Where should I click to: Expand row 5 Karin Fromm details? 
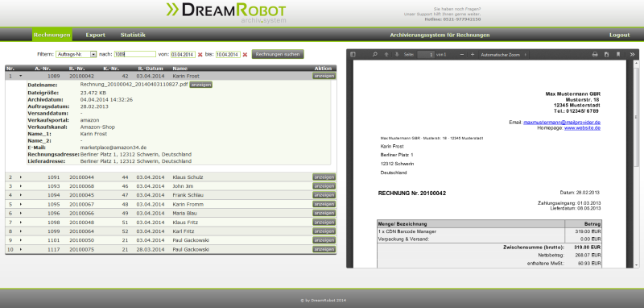tap(20, 204)
